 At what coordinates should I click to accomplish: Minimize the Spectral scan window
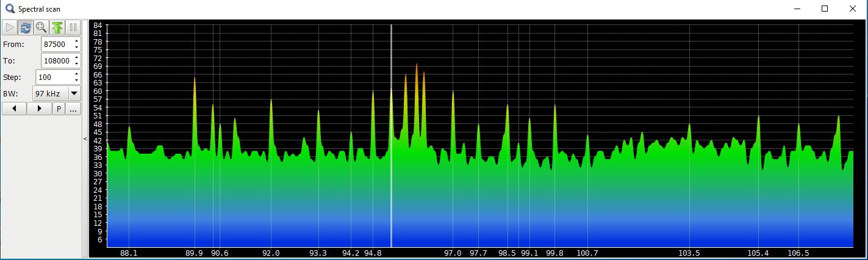coord(797,9)
